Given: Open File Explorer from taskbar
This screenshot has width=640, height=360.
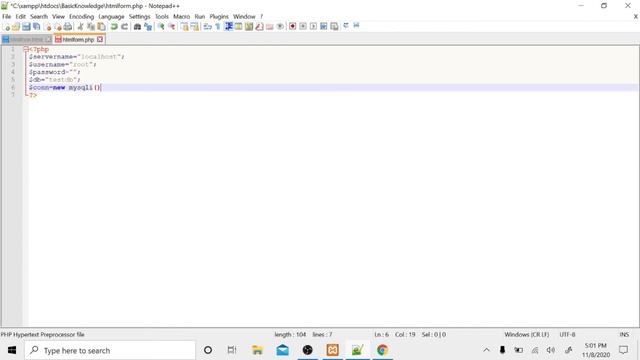Looking at the screenshot, I should click(x=257, y=350).
